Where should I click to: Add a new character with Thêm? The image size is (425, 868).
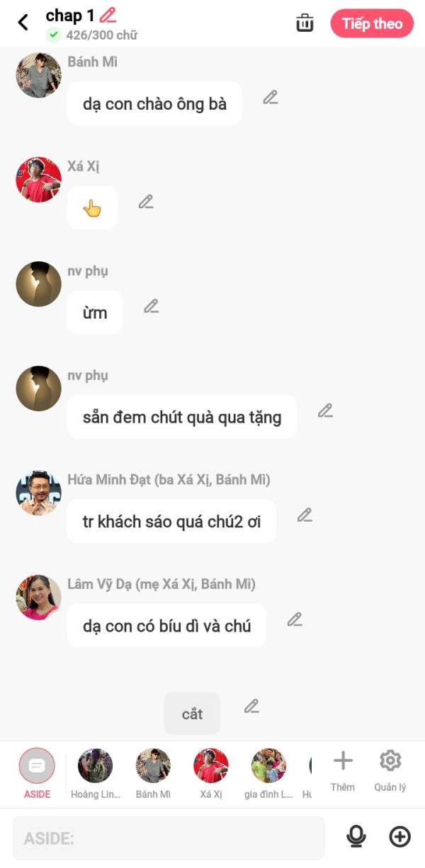click(x=343, y=772)
